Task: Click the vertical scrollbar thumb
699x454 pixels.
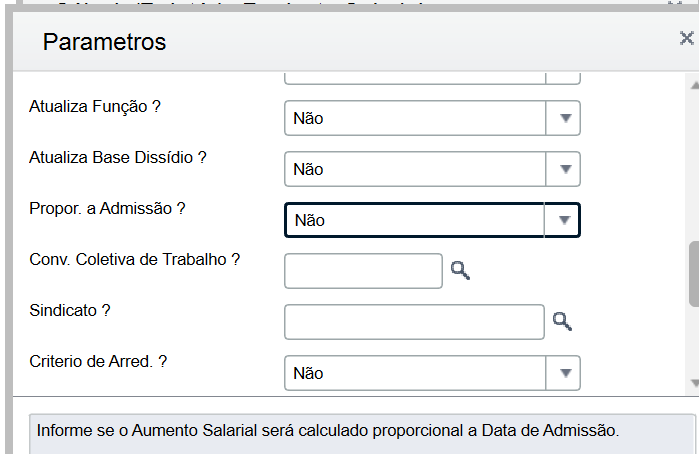Action: coord(694,273)
